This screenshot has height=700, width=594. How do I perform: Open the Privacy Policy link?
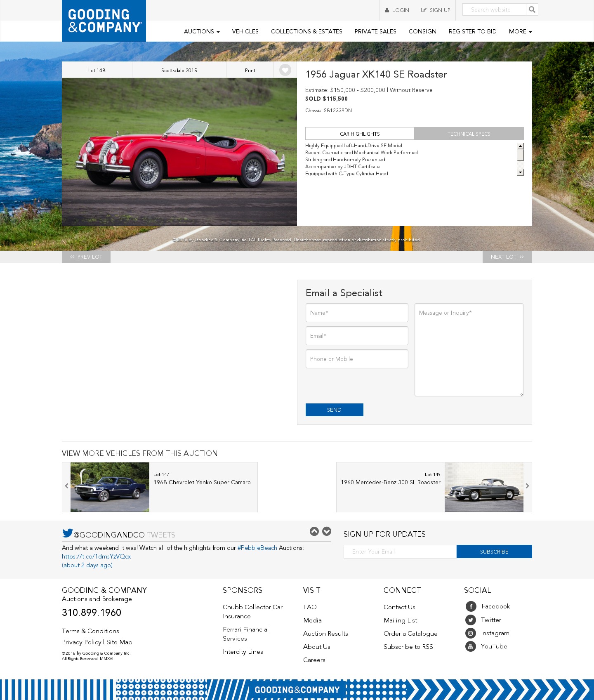coord(82,642)
